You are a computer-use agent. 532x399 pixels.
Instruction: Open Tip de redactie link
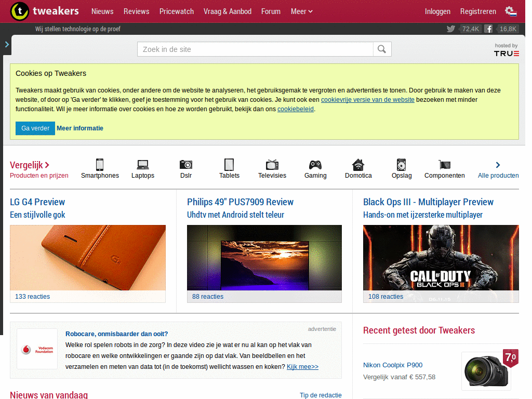point(321,395)
